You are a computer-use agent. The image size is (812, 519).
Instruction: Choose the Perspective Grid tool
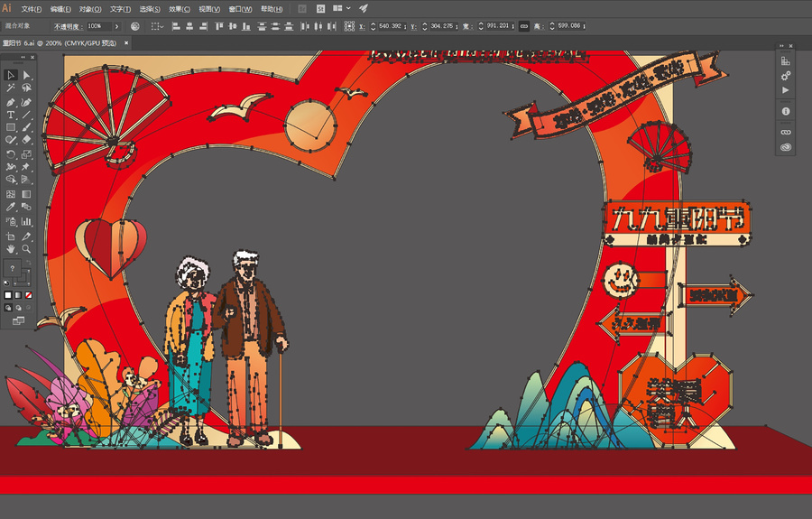point(26,180)
